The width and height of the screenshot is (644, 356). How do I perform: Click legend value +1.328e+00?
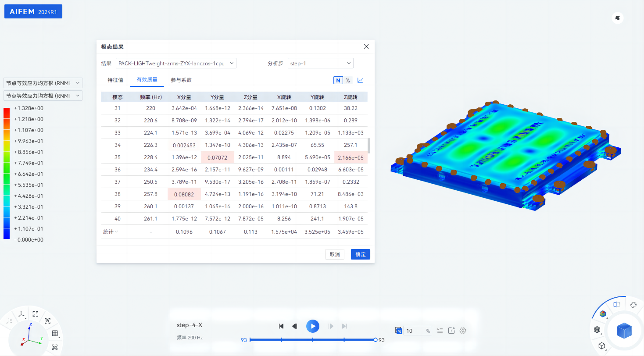coord(29,108)
